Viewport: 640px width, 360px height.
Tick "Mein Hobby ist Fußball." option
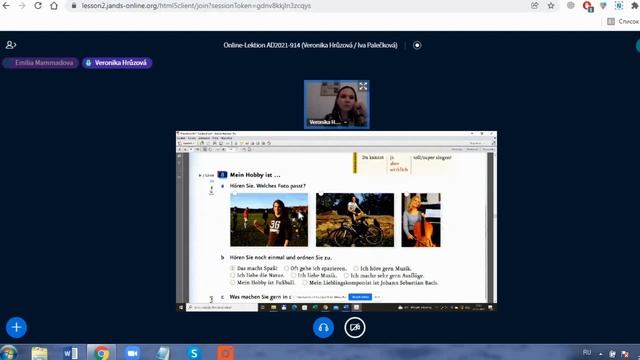tap(233, 282)
